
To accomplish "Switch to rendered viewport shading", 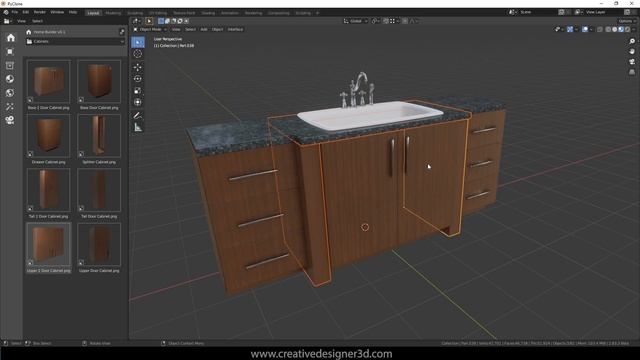I will coord(627,29).
